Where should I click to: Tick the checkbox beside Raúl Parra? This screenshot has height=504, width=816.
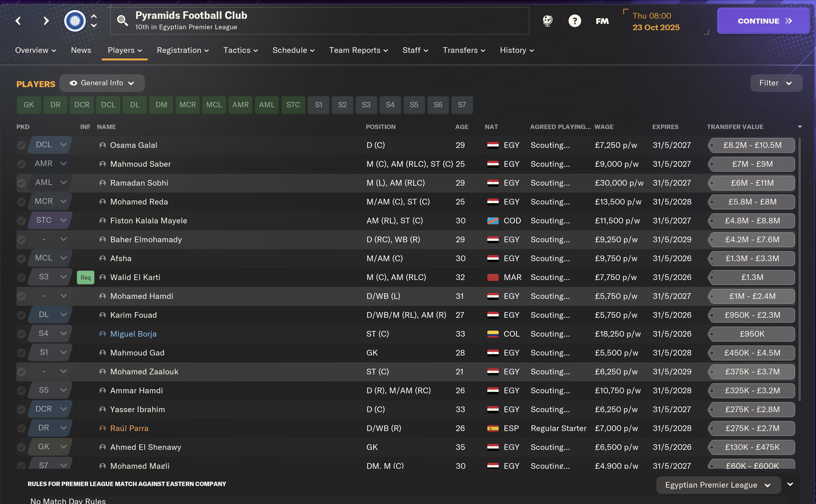click(21, 428)
